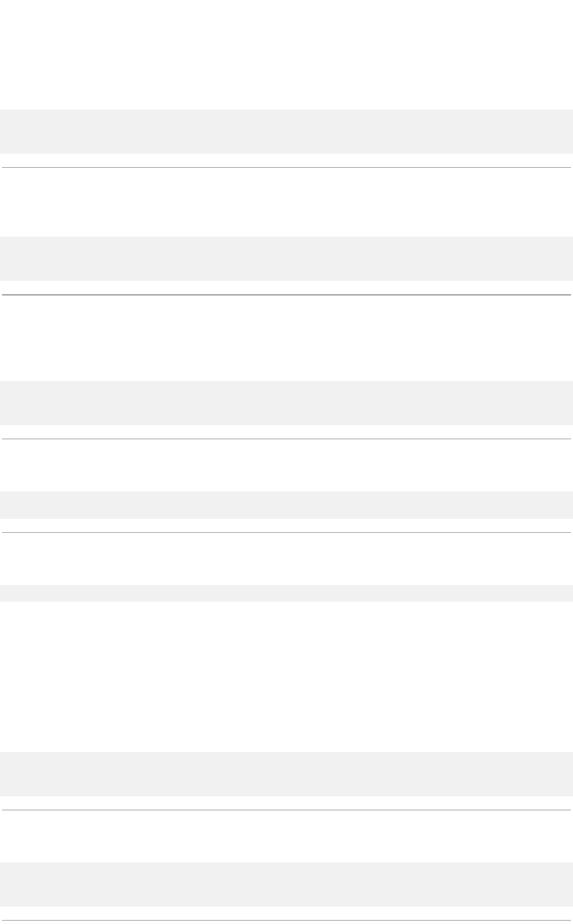The image size is (573, 924).
Task: Click blank white area above first gray block
Action: coord(286,55)
